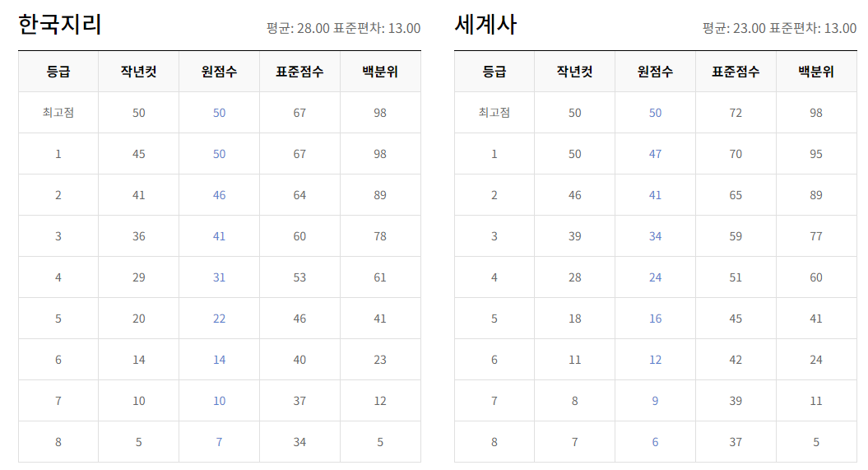The height and width of the screenshot is (470, 868).
Task: Click 작년컷 column header in 세계사 table
Action: (x=574, y=72)
